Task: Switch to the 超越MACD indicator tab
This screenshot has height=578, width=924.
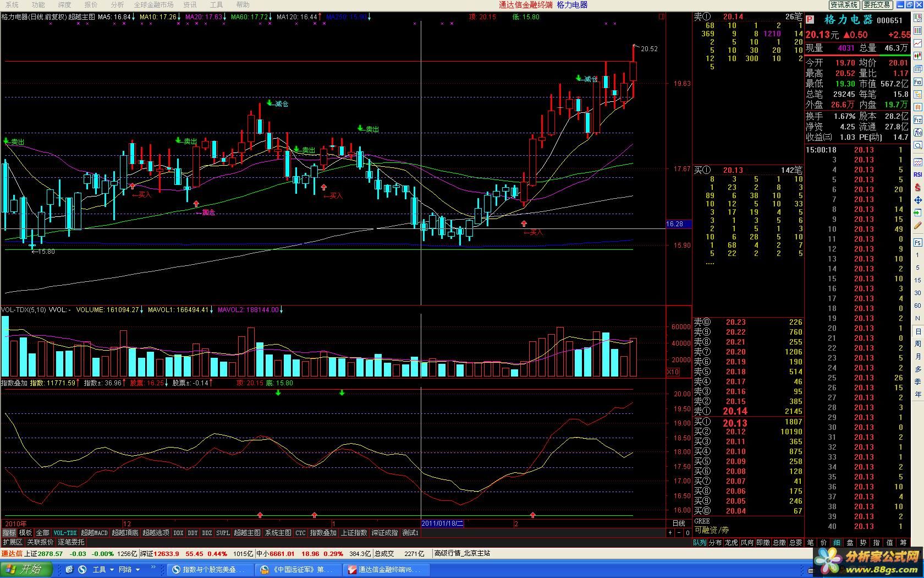Action: [94, 533]
